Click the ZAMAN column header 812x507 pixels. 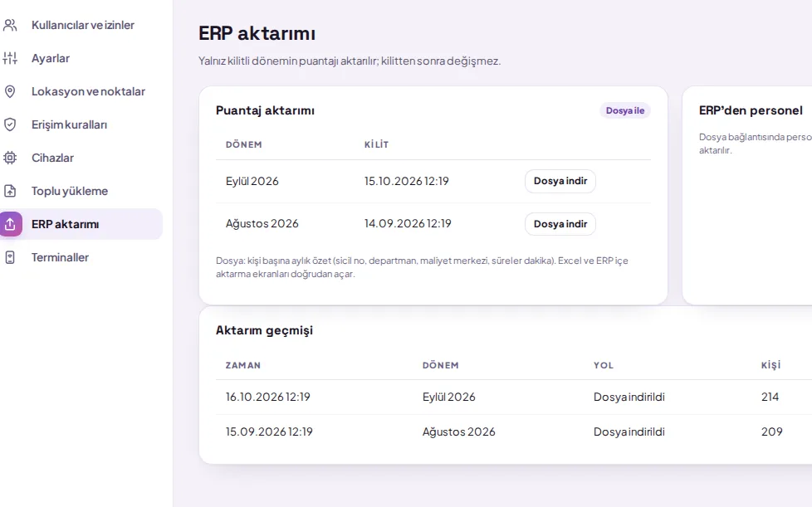[x=243, y=365]
